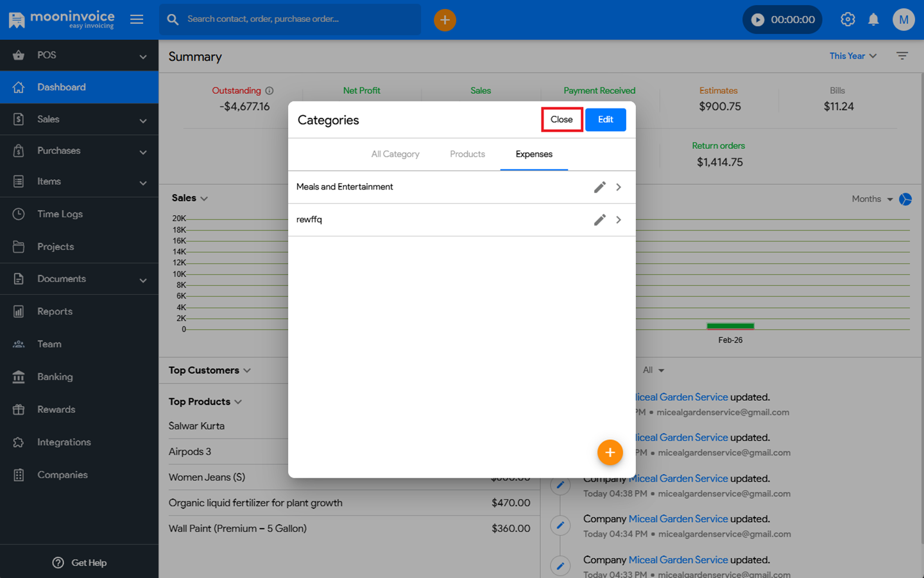
Task: Close the Categories dialog
Action: tap(561, 119)
